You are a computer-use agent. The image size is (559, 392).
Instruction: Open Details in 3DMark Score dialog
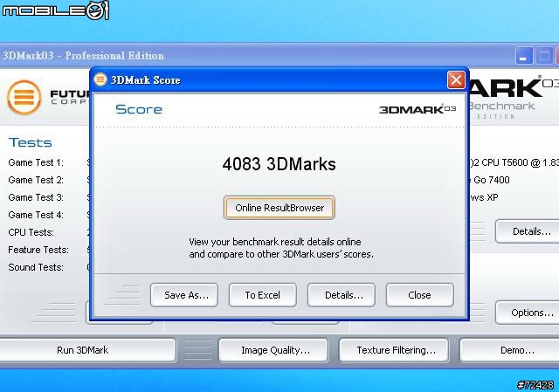tap(342, 295)
